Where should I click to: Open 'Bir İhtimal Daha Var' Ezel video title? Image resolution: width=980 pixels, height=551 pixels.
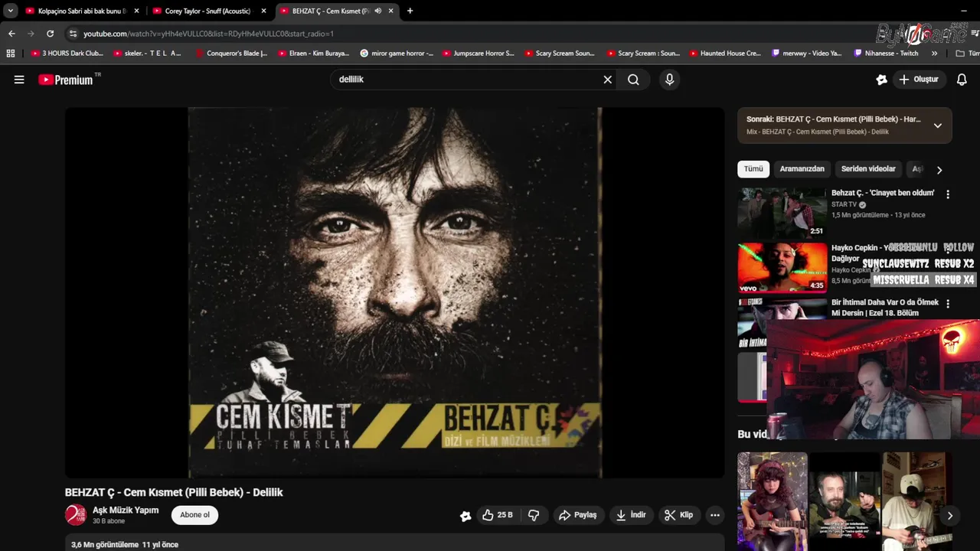885,308
